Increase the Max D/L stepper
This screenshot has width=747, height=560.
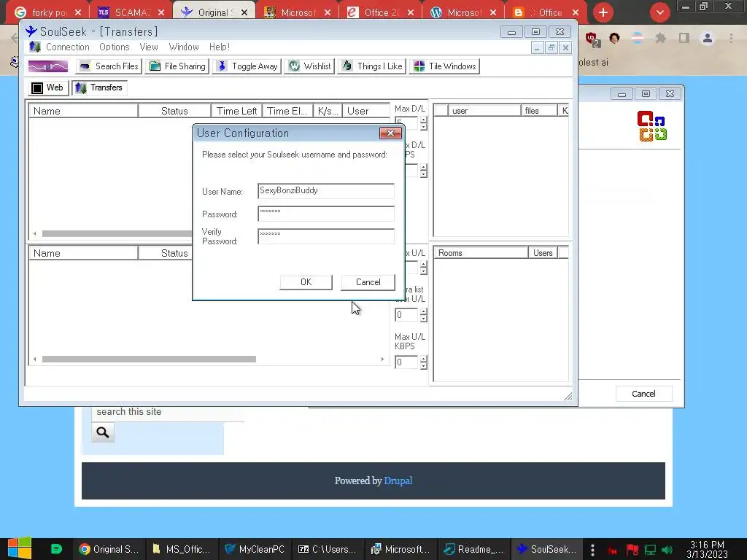(x=424, y=120)
